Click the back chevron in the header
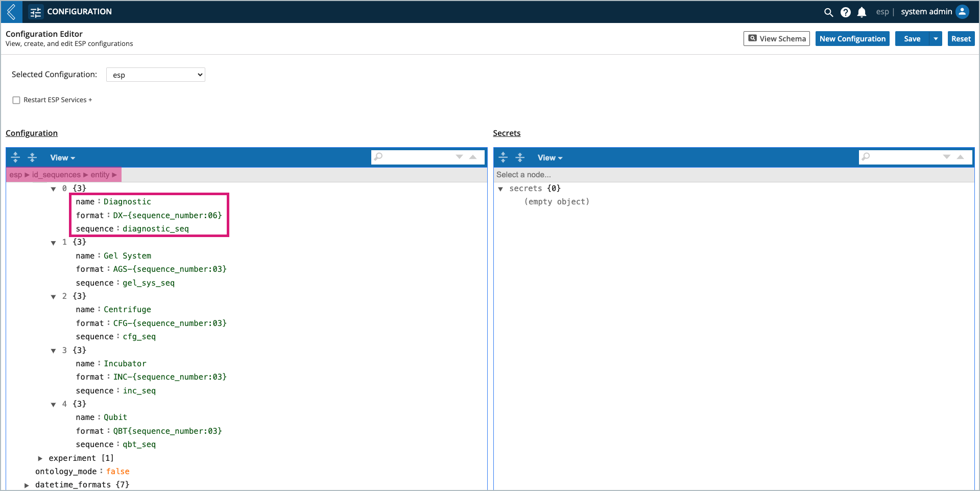Image resolution: width=980 pixels, height=491 pixels. (11, 11)
